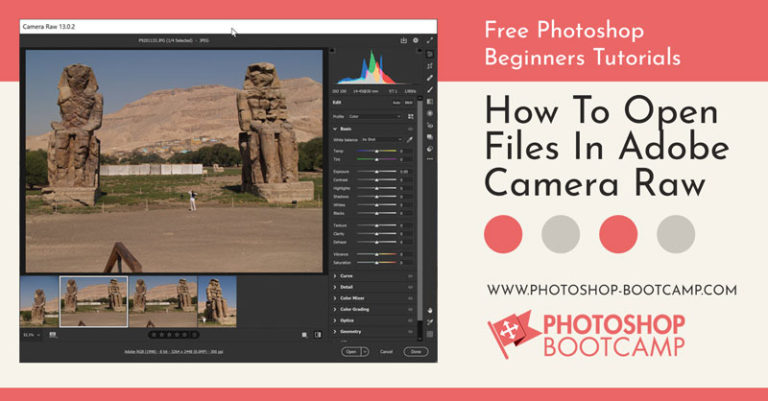768x401 pixels.
Task: Open the workflow options link below the filmstrip
Action: coord(173,352)
